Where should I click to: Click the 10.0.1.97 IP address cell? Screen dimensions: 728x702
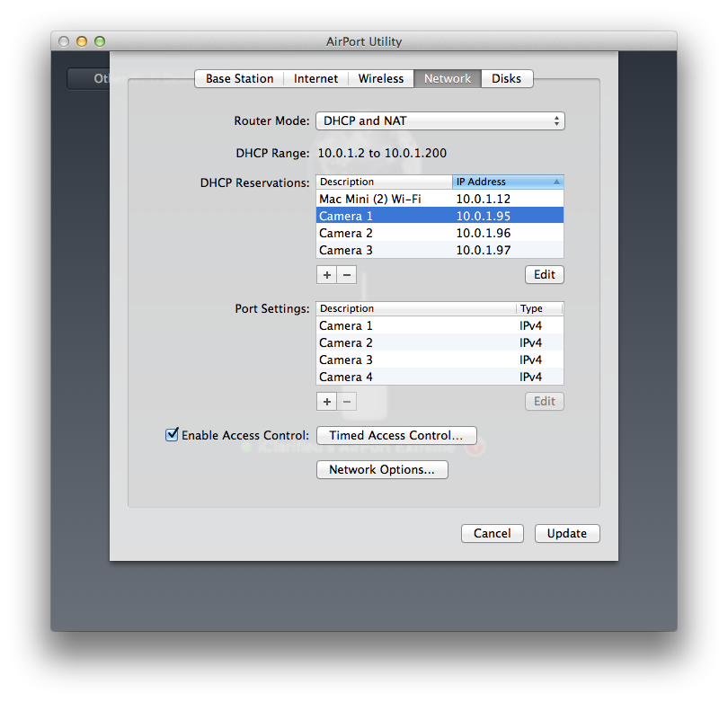pos(484,250)
